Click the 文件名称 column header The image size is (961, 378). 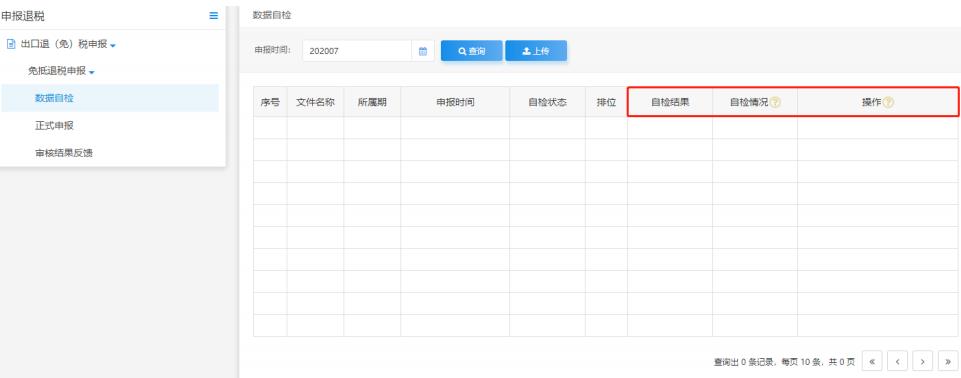pyautogui.click(x=315, y=103)
